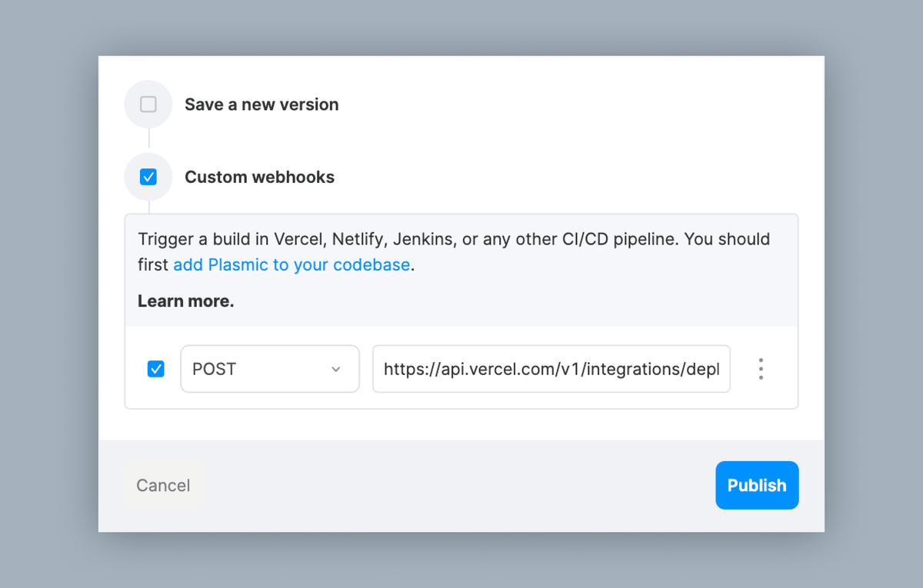Open more actions for the Vercel webhook
The width and height of the screenshot is (923, 588).
[x=761, y=369]
